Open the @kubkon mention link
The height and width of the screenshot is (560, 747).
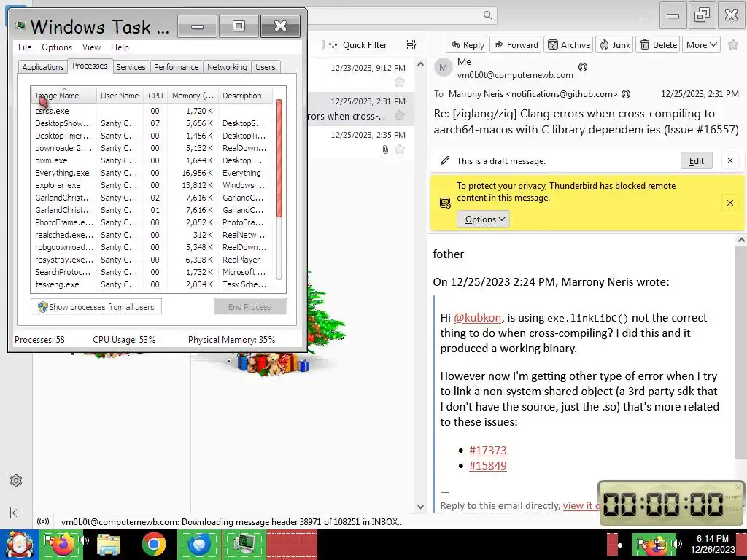(x=477, y=318)
